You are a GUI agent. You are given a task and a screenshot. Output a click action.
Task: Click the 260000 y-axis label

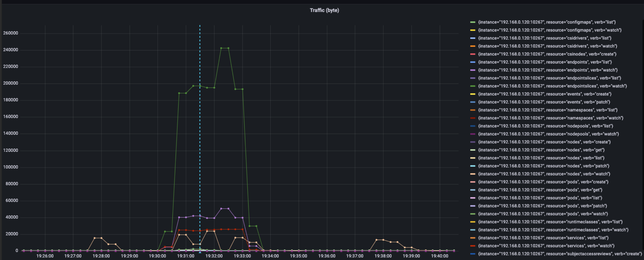pos(10,33)
